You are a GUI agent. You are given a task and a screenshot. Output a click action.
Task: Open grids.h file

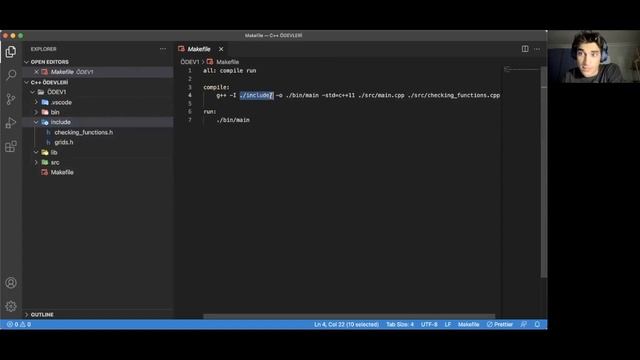pyautogui.click(x=64, y=142)
